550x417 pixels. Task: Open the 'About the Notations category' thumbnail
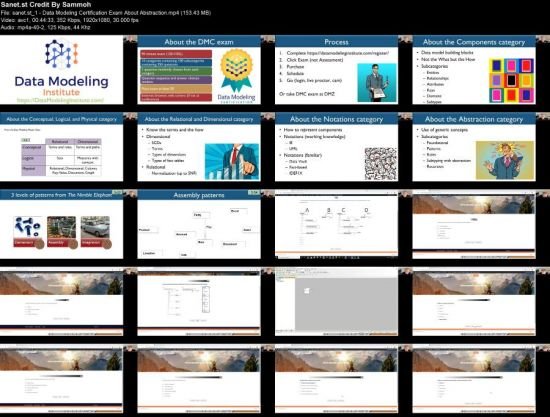(x=336, y=147)
